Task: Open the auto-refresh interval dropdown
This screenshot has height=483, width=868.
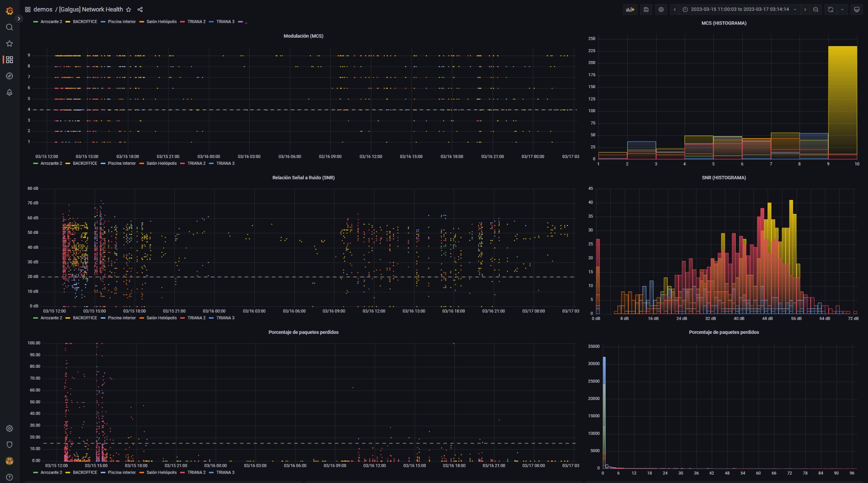Action: (843, 9)
